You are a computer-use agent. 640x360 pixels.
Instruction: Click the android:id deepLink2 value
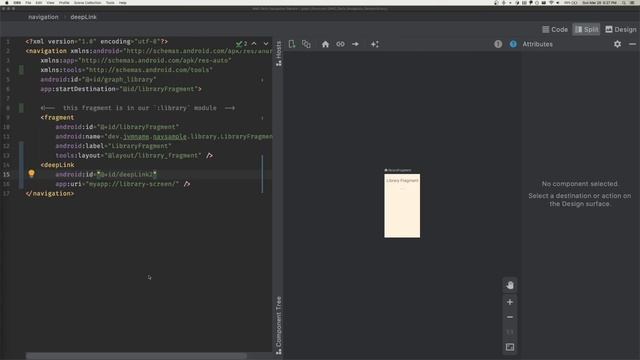click(126, 175)
